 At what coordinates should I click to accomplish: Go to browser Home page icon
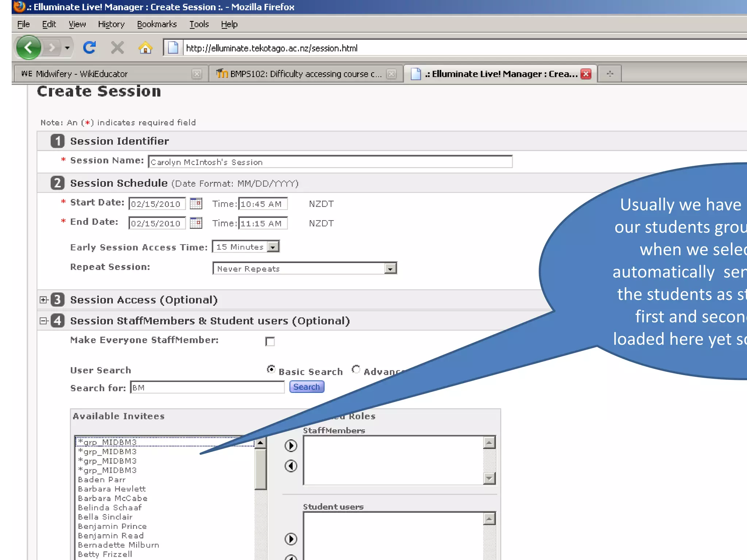point(145,48)
